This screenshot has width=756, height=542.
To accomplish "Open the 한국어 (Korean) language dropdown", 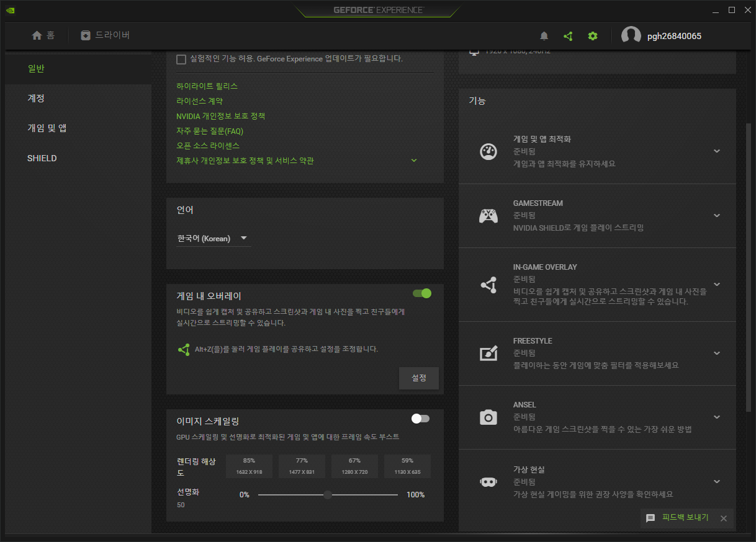I will tap(214, 238).
